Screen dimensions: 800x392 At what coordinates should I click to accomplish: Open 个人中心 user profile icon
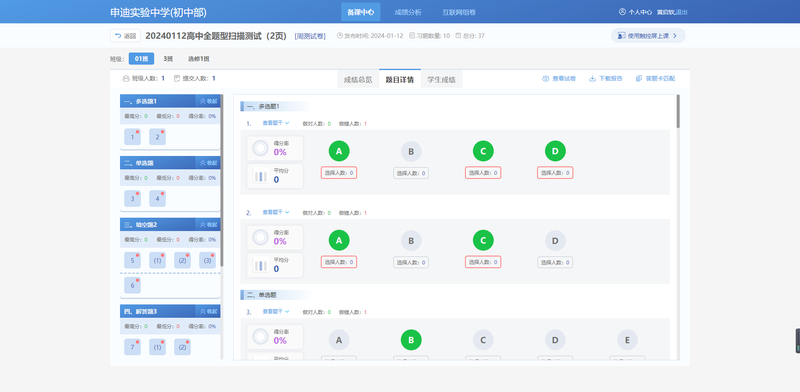622,12
